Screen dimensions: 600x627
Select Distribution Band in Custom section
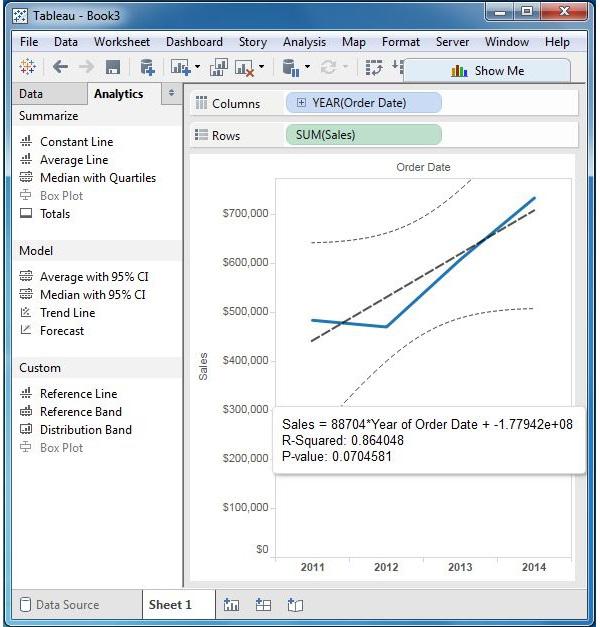tap(86, 429)
